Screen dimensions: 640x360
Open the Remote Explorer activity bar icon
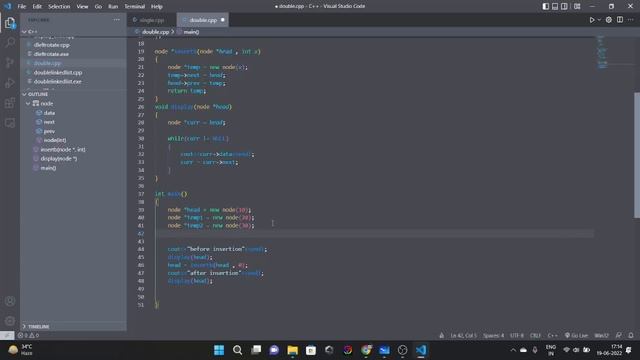[10, 123]
